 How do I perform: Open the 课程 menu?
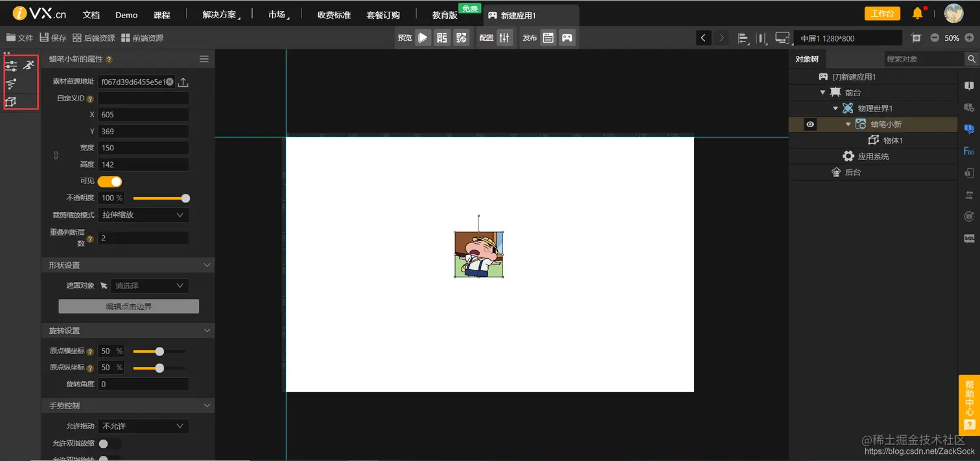click(162, 15)
